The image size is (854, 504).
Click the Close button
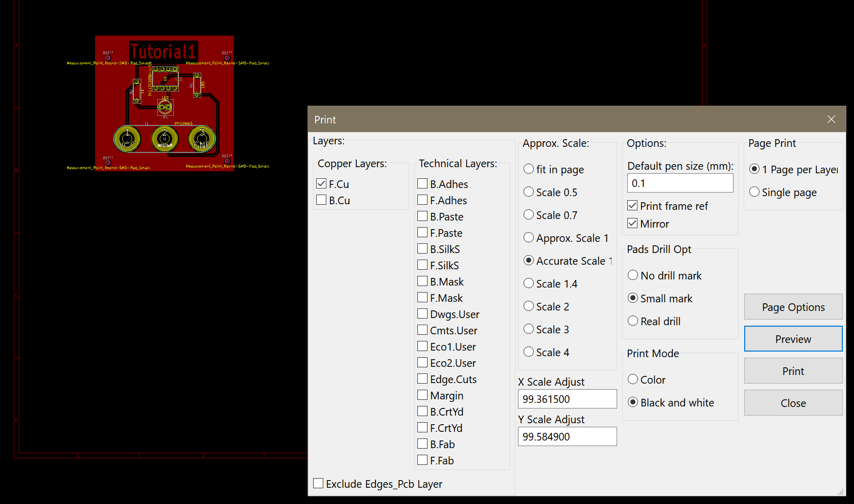tap(793, 403)
